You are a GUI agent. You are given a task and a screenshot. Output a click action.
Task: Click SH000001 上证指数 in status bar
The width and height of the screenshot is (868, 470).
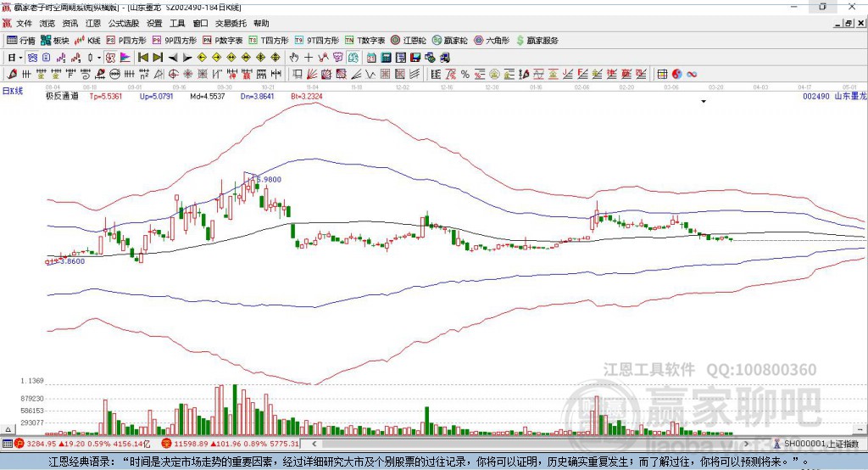point(821,444)
